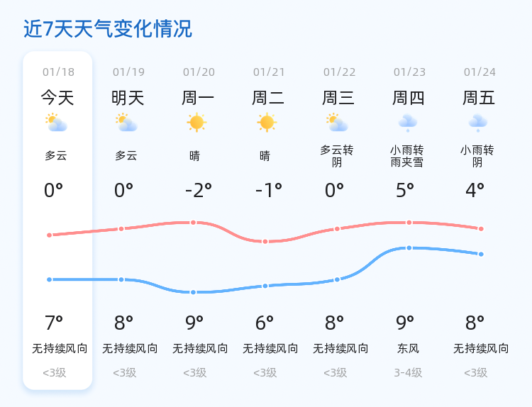Viewport: 532px width, 407px height.
Task: Open the 周四 day label
Action: 409,97
